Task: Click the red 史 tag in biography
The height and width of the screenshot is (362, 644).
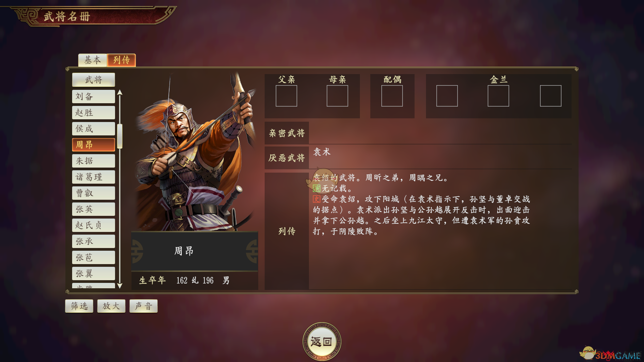Action: (317, 199)
